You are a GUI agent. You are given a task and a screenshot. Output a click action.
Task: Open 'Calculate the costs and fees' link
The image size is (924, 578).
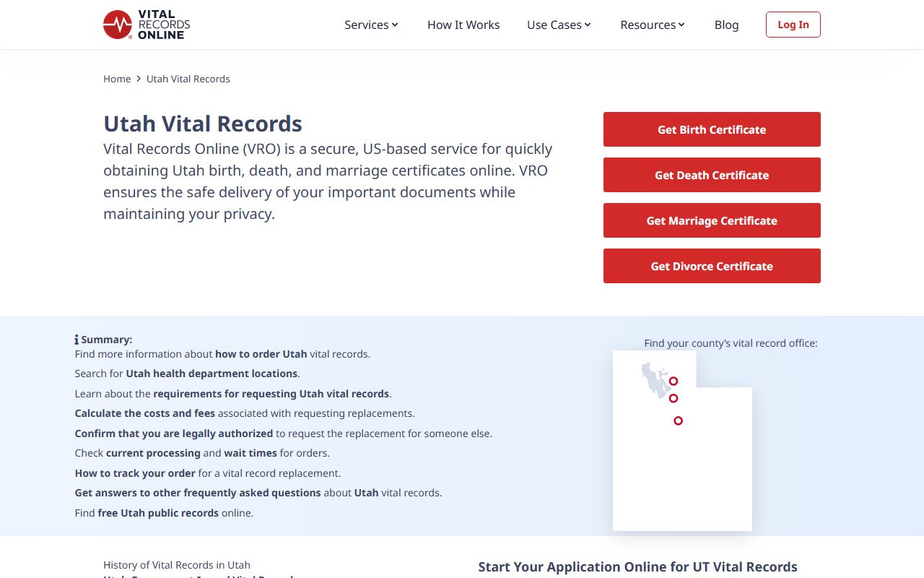tap(145, 413)
